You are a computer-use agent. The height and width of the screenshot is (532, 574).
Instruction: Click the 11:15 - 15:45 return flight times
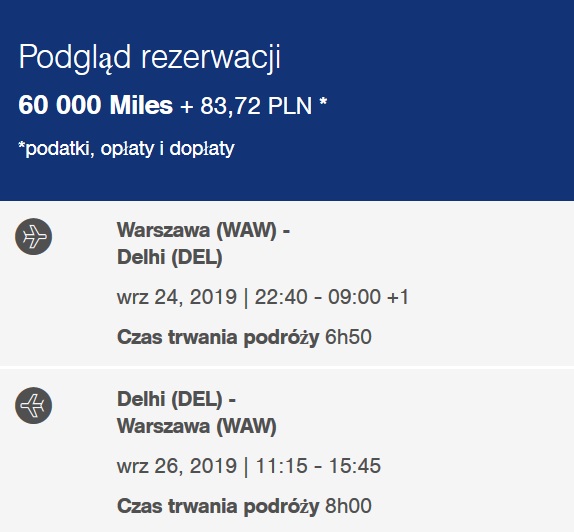(318, 466)
